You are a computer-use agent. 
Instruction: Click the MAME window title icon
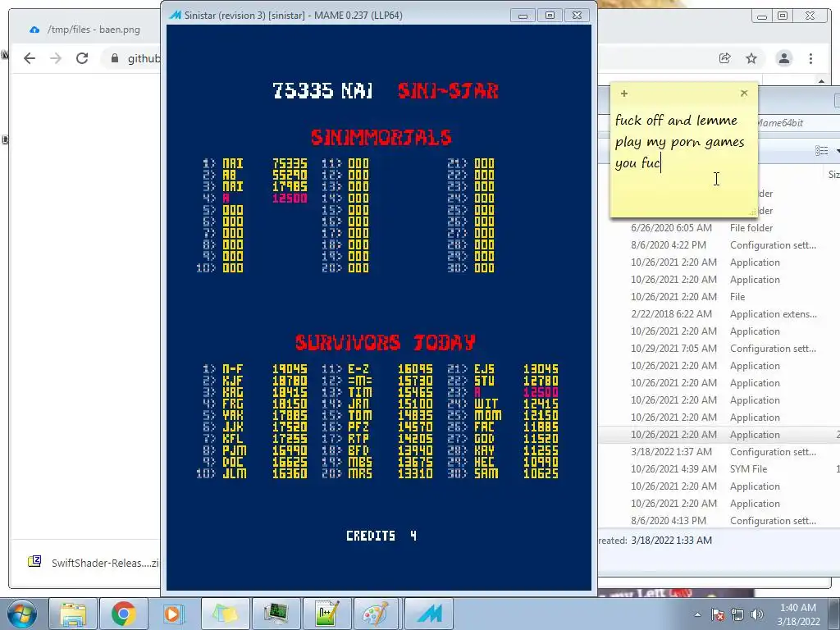click(x=175, y=15)
